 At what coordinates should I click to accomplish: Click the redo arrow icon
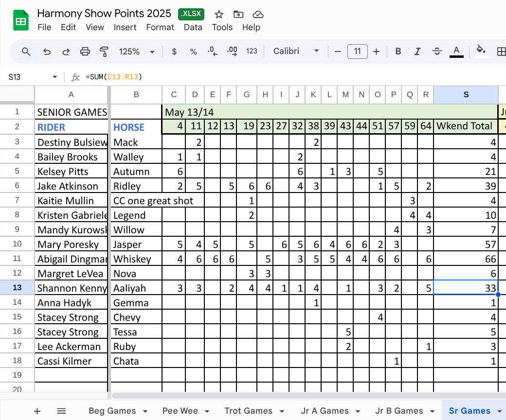[x=66, y=52]
